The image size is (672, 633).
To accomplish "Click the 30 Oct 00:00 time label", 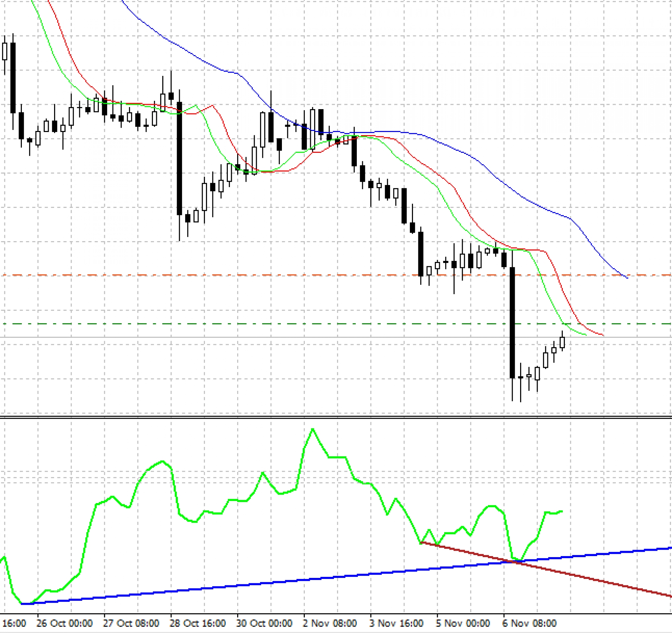I will click(x=264, y=623).
